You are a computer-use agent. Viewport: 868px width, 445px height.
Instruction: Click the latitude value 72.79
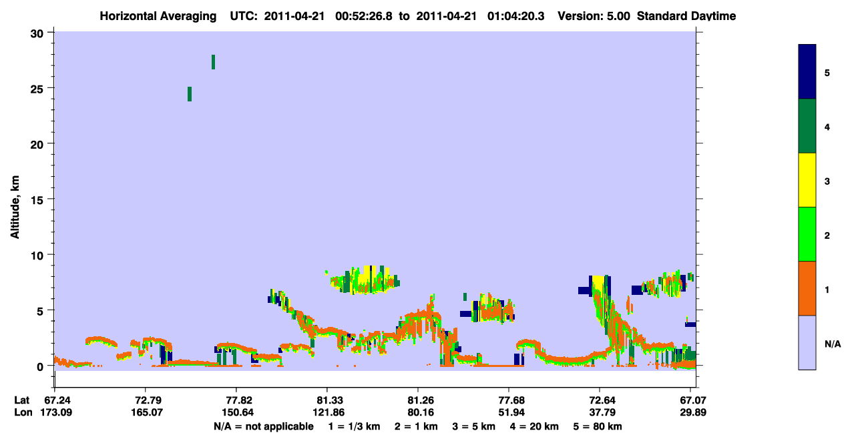point(146,400)
